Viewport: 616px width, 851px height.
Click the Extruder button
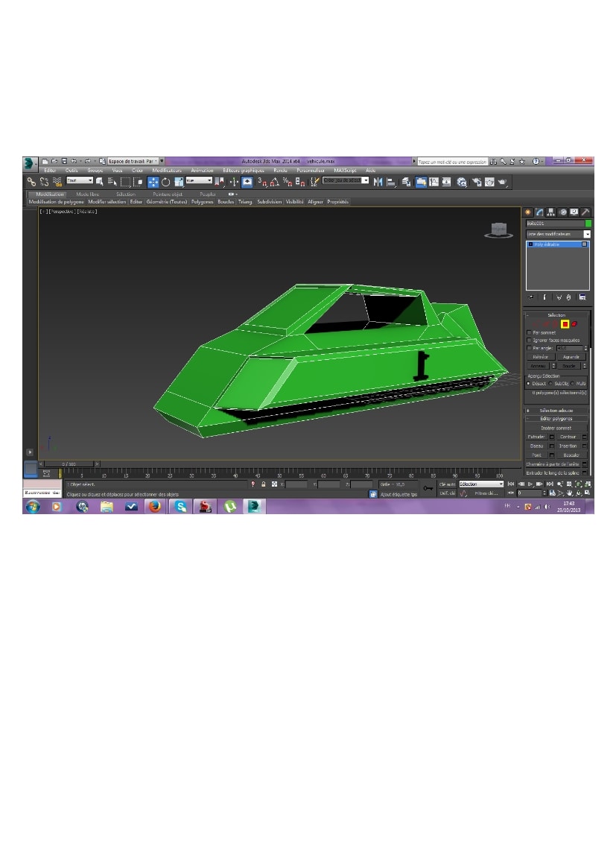[536, 437]
